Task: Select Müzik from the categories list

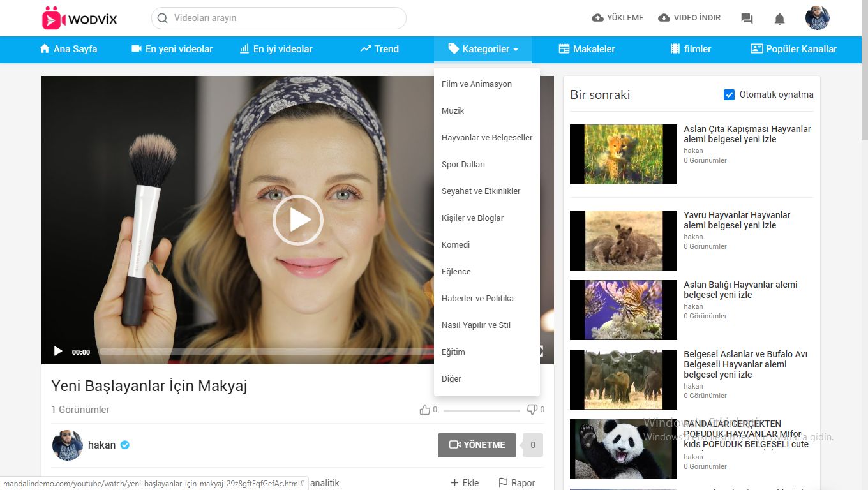Action: (x=453, y=111)
